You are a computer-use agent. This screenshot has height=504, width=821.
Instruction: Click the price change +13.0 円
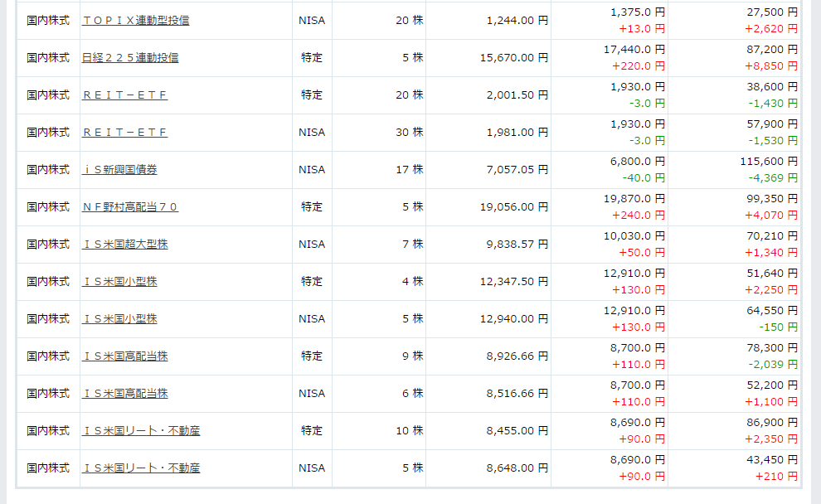(642, 29)
